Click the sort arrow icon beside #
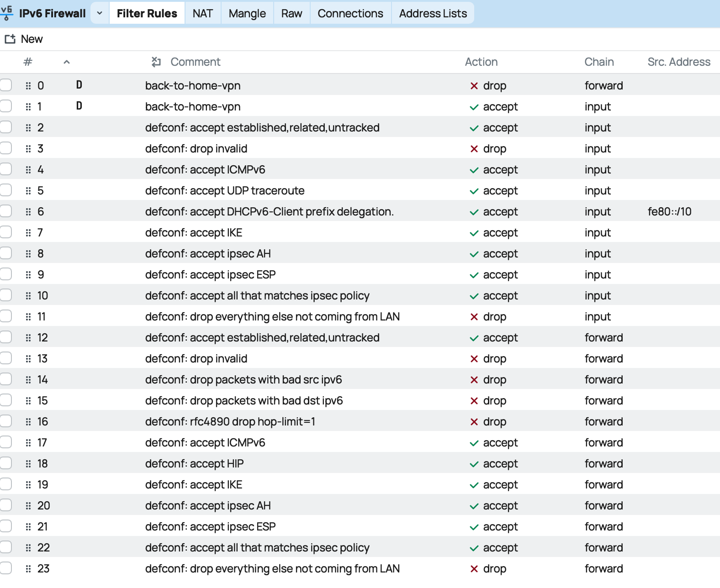The image size is (720, 588). click(67, 62)
